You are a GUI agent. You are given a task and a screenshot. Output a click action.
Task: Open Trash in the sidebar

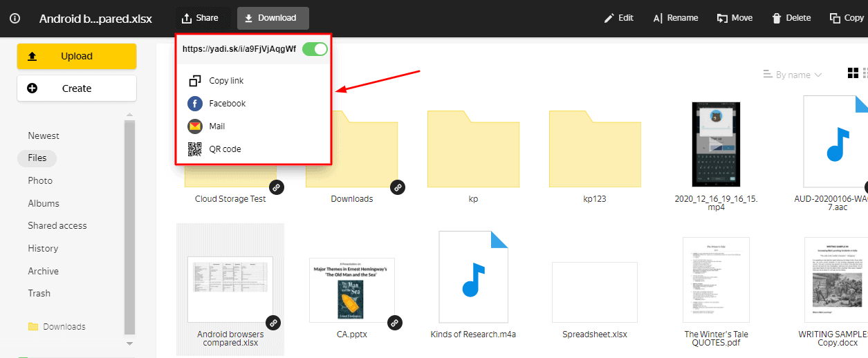(39, 293)
